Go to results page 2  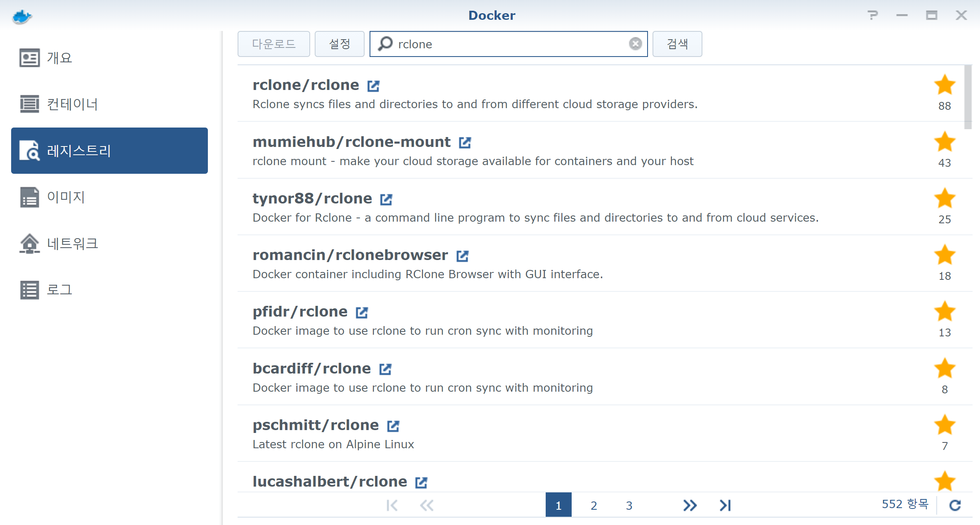594,505
